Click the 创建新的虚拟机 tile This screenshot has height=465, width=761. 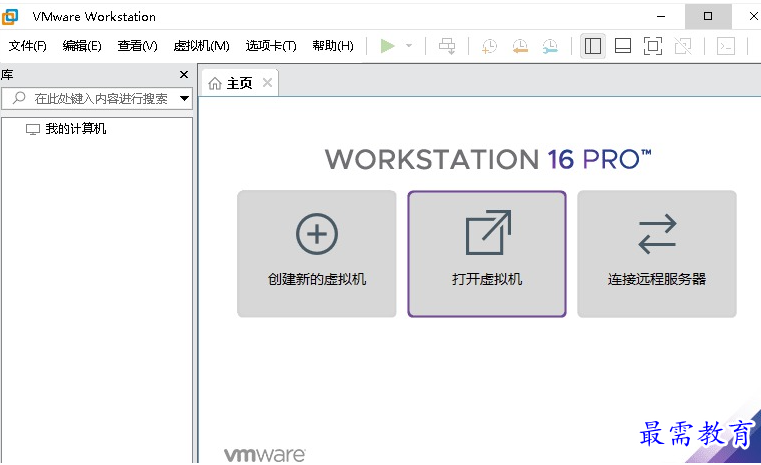[x=316, y=254]
